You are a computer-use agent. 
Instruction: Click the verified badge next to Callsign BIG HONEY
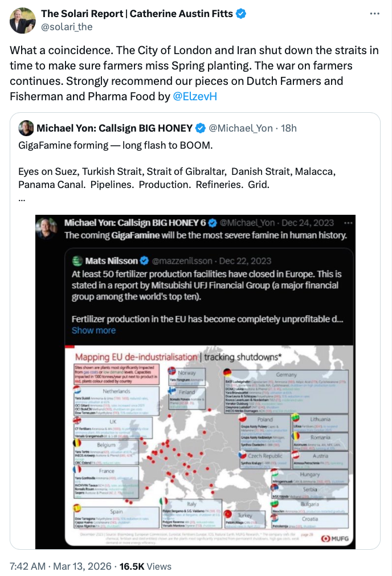[x=200, y=128]
